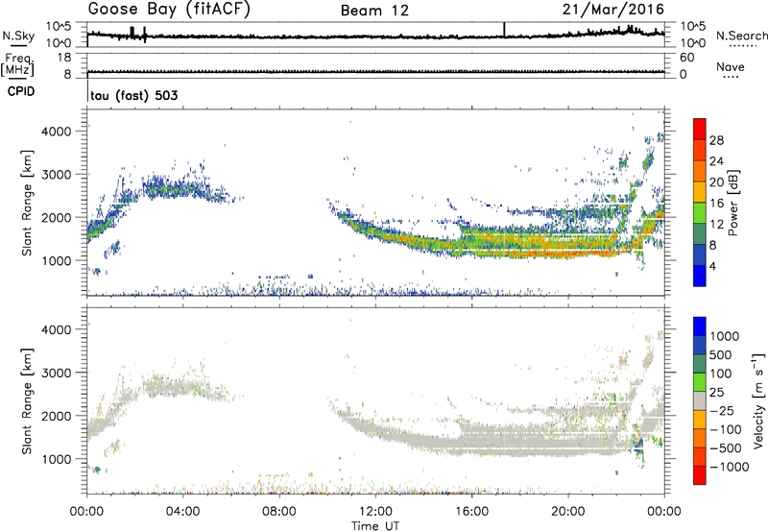Click the '-25' label on the velocity colorbar
Screen dimensions: 768x532
722,410
